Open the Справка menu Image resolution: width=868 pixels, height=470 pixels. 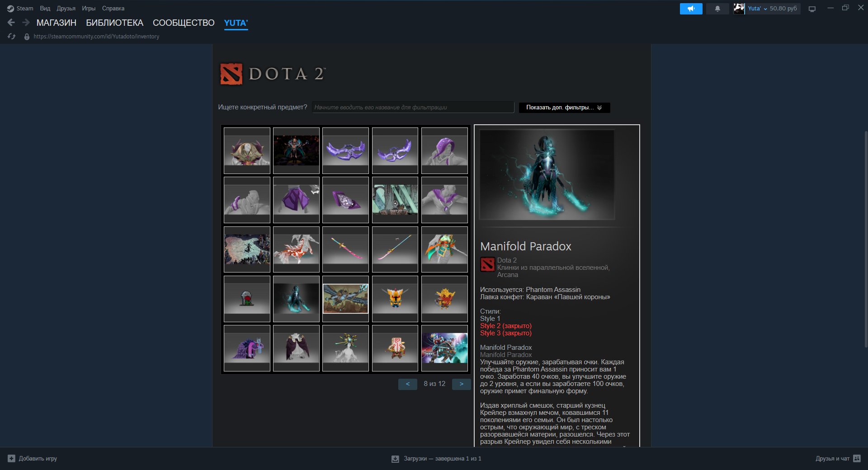(113, 9)
